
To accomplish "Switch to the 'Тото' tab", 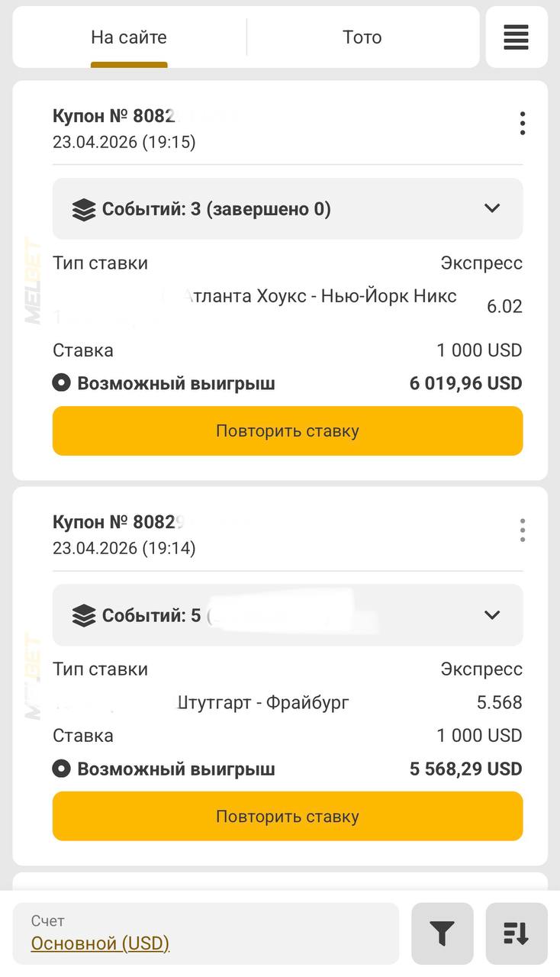I will pos(362,37).
